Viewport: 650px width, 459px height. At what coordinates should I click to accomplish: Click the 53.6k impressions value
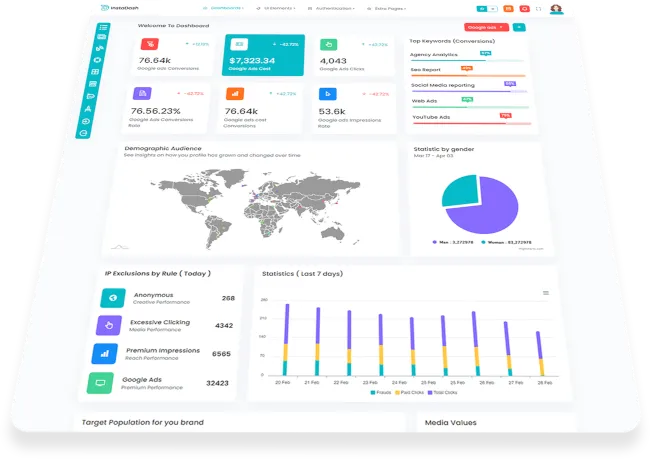point(332,112)
